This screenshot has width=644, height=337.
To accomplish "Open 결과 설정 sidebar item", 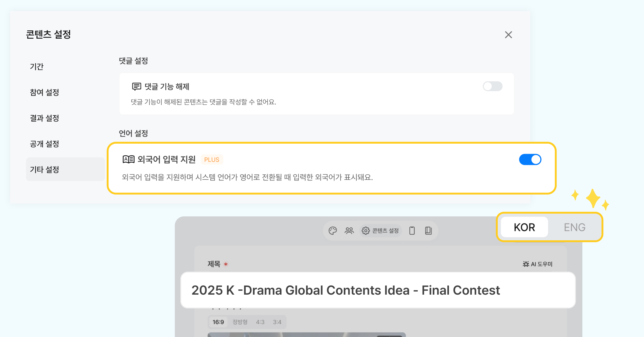I will pyautogui.click(x=44, y=118).
